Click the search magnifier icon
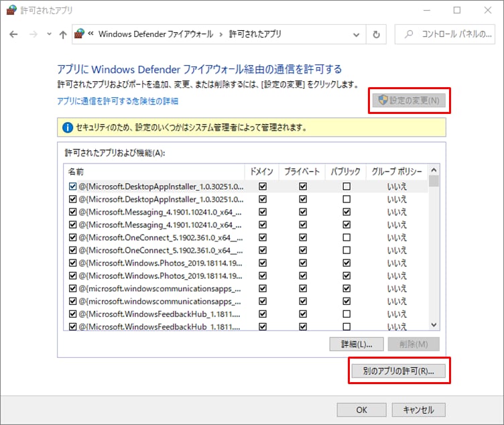This screenshot has height=425, width=504. tap(409, 34)
